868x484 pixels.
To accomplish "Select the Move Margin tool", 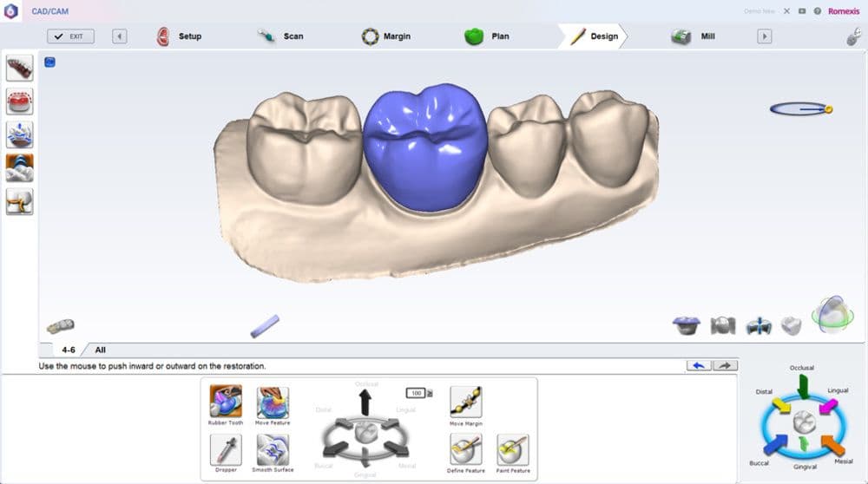I will (x=465, y=402).
